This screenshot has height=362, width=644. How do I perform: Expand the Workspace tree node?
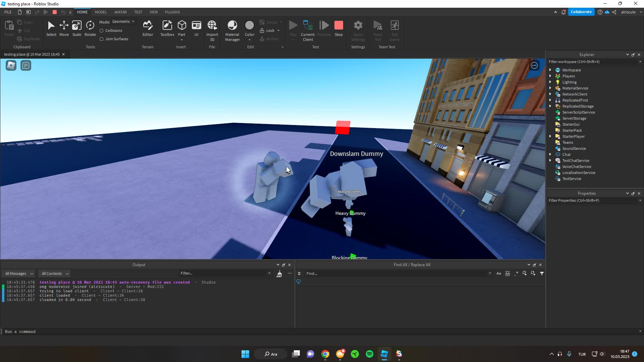pyautogui.click(x=550, y=70)
